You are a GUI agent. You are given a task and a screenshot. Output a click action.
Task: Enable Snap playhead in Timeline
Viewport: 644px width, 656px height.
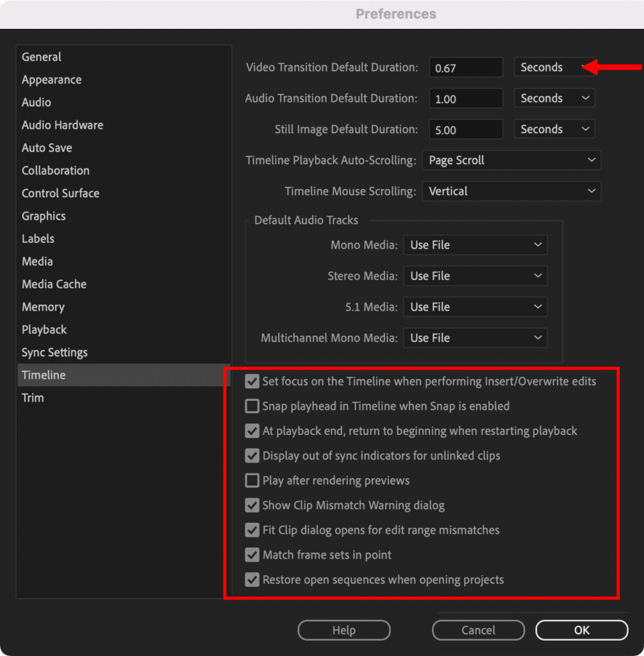pos(252,406)
